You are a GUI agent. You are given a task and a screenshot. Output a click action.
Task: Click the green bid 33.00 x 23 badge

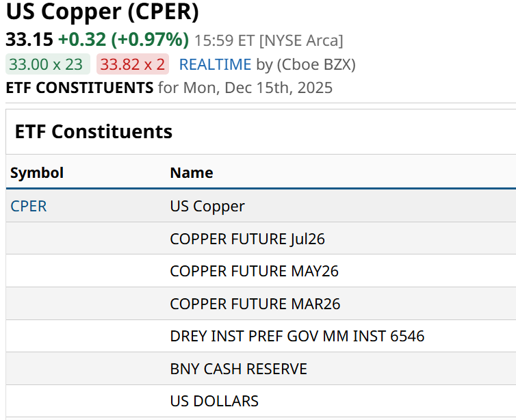click(x=46, y=64)
